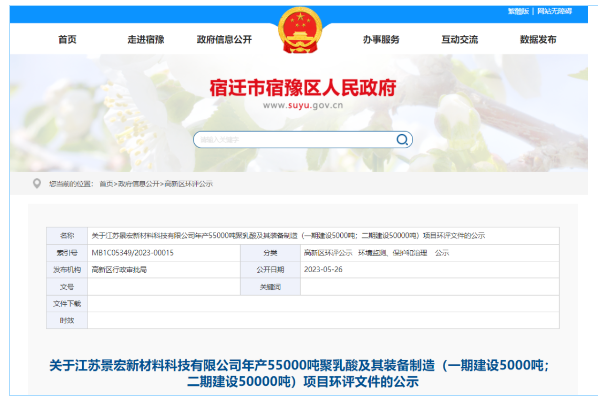Viewport: 598px width, 398px height.
Task: Select publishing agency 高新区行政审批局
Action: 119,270
